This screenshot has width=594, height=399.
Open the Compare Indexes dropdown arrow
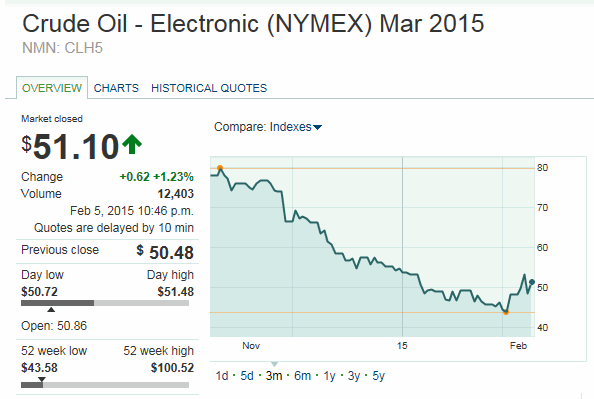pos(318,127)
